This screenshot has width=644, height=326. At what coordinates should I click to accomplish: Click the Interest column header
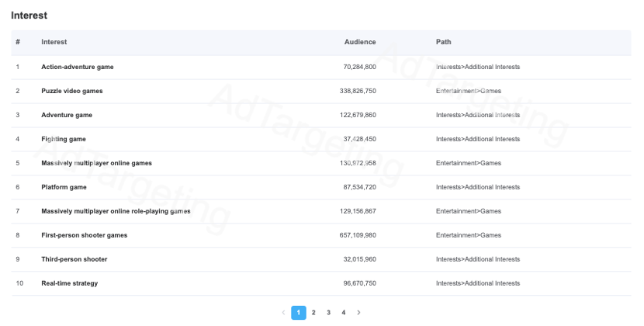pyautogui.click(x=54, y=42)
